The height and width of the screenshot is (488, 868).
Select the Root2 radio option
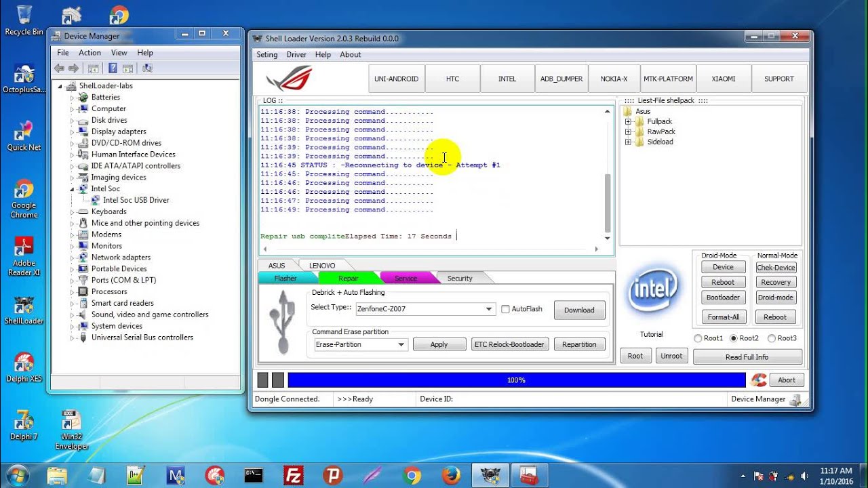(734, 338)
